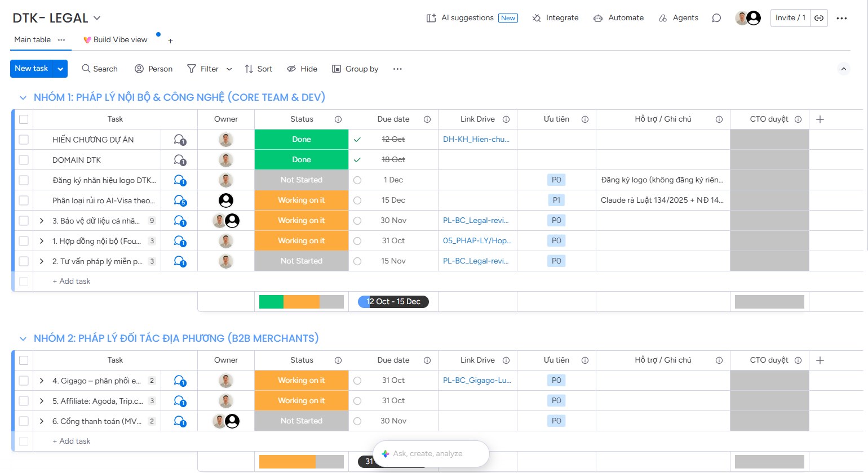
Task: Mark the 1 Dec due date circle done
Action: click(x=357, y=180)
